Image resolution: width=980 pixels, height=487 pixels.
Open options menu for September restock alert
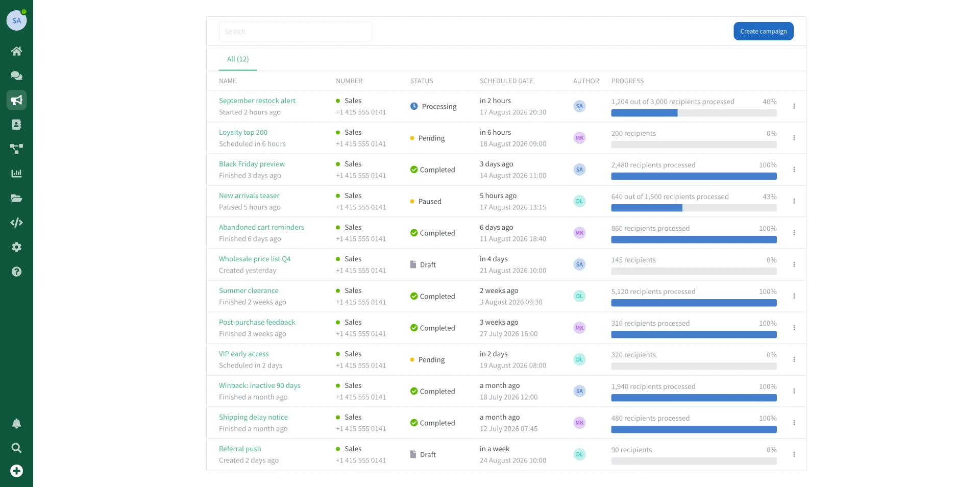click(794, 106)
